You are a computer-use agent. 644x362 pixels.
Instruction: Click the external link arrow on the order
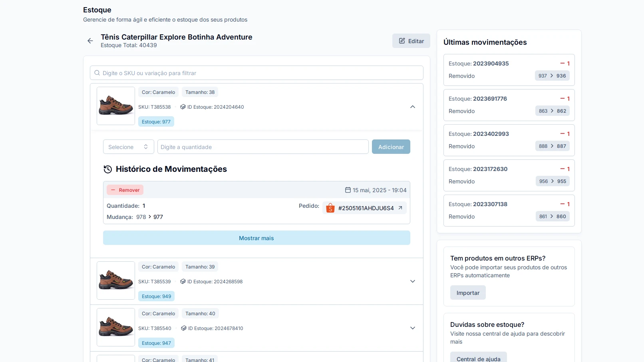point(400,208)
